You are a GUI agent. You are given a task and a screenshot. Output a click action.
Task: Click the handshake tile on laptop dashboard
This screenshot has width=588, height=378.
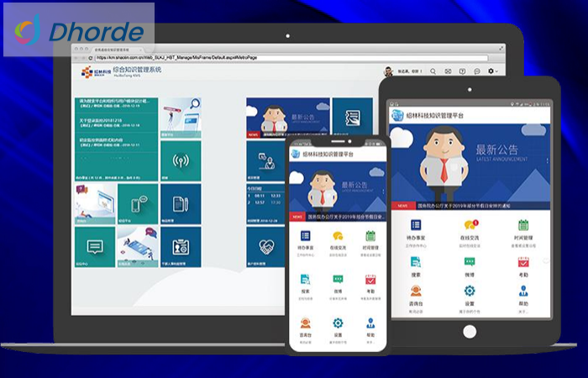[267, 246]
